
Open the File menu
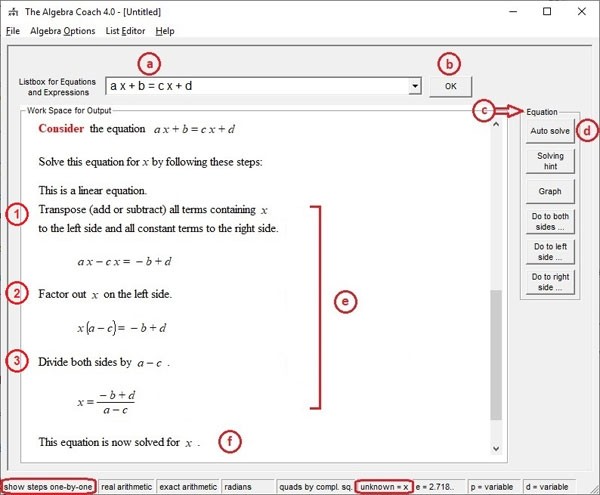tap(13, 31)
